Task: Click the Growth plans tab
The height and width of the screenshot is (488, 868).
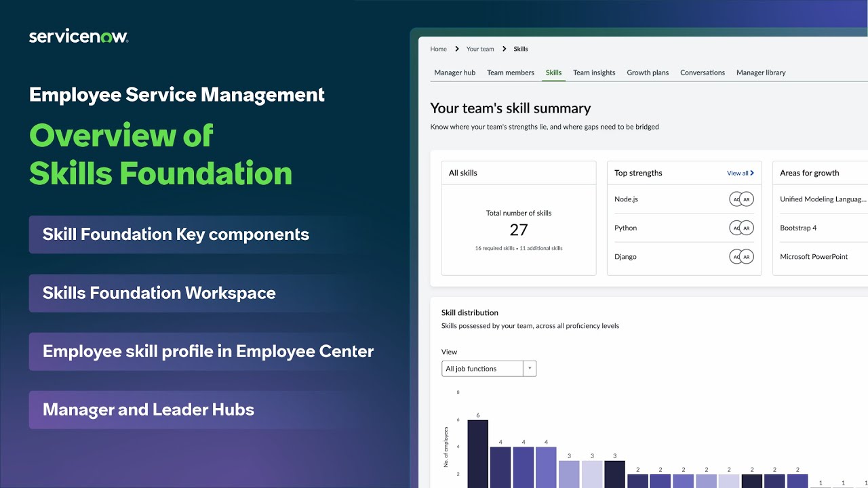Action: [x=647, y=73]
